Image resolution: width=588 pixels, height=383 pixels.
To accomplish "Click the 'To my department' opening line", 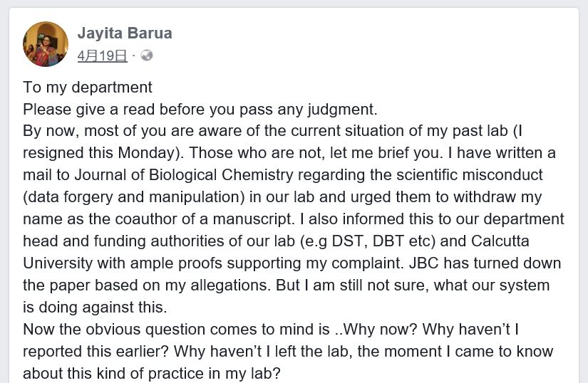I will point(88,88).
